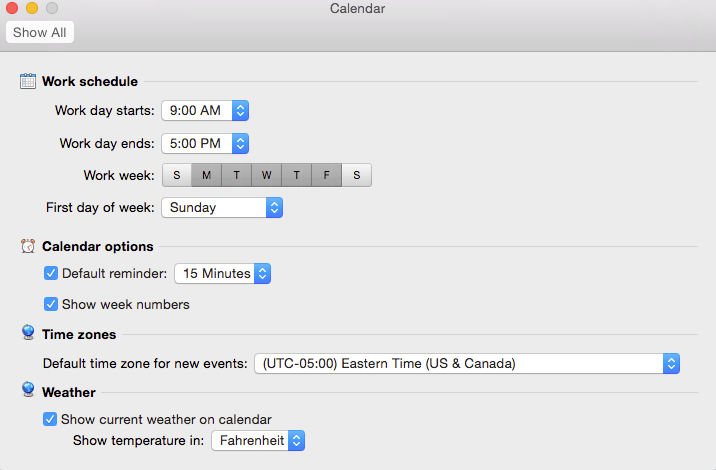Image resolution: width=716 pixels, height=470 pixels.
Task: Click the Calendar options section heading
Action: point(98,246)
